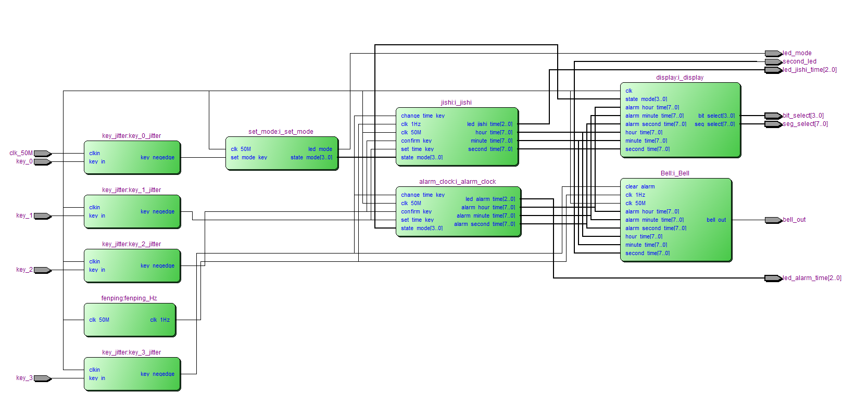Select led_jishi_time[2..0] output on jishi block
868x405 pixels.
[x=489, y=124]
